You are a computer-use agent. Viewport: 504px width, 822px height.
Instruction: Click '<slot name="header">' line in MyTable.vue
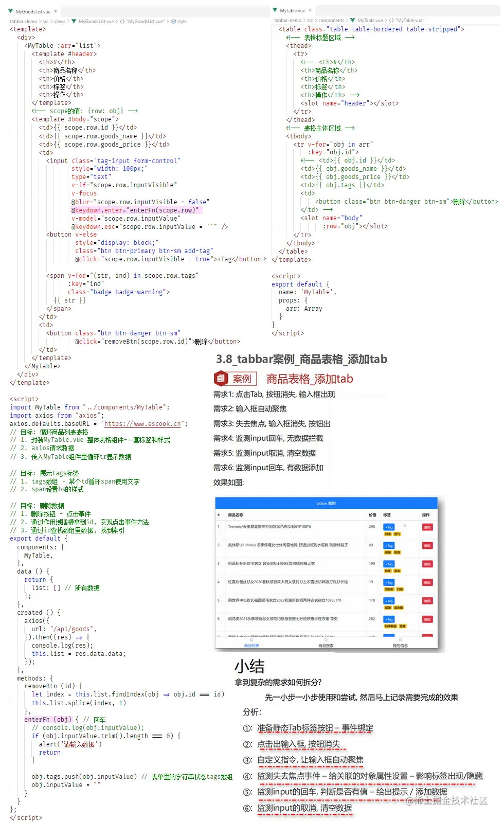(x=350, y=103)
